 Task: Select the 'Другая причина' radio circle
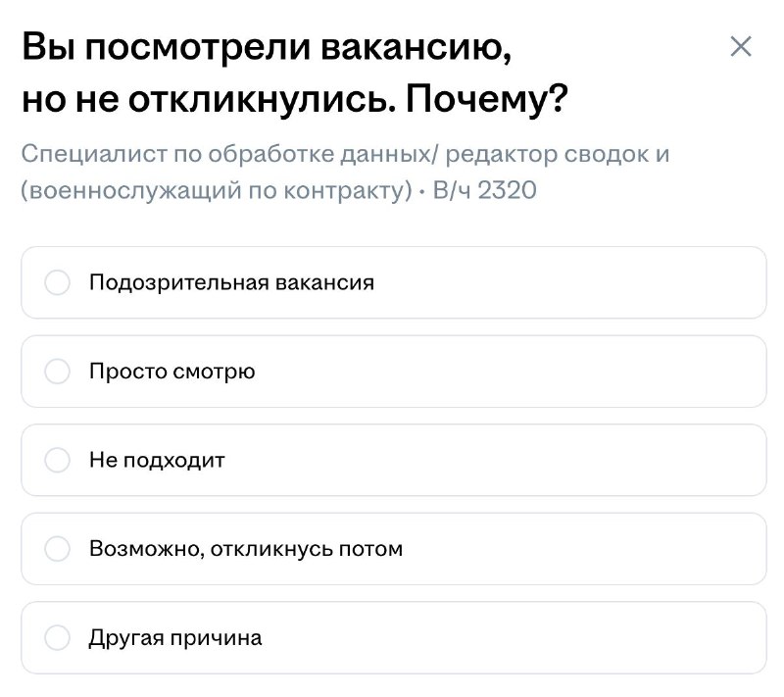58,637
